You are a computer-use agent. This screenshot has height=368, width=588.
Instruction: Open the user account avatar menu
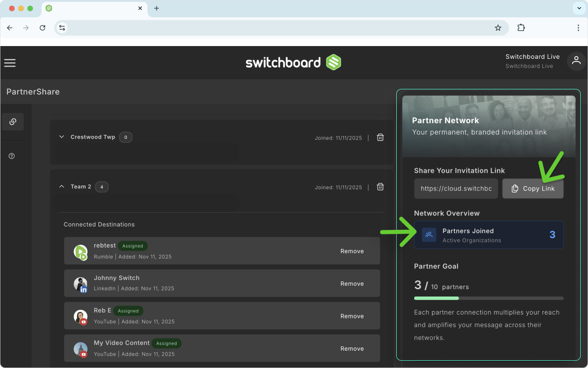[576, 61]
